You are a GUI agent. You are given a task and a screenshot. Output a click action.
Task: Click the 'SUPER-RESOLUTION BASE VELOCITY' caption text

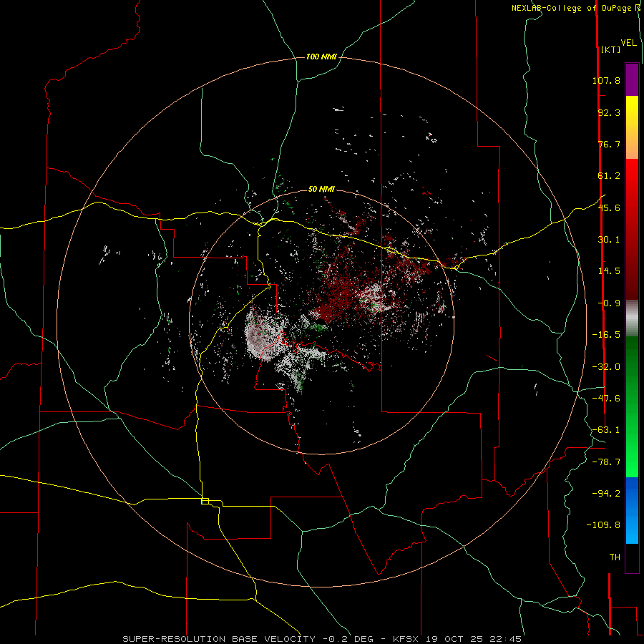click(219, 639)
